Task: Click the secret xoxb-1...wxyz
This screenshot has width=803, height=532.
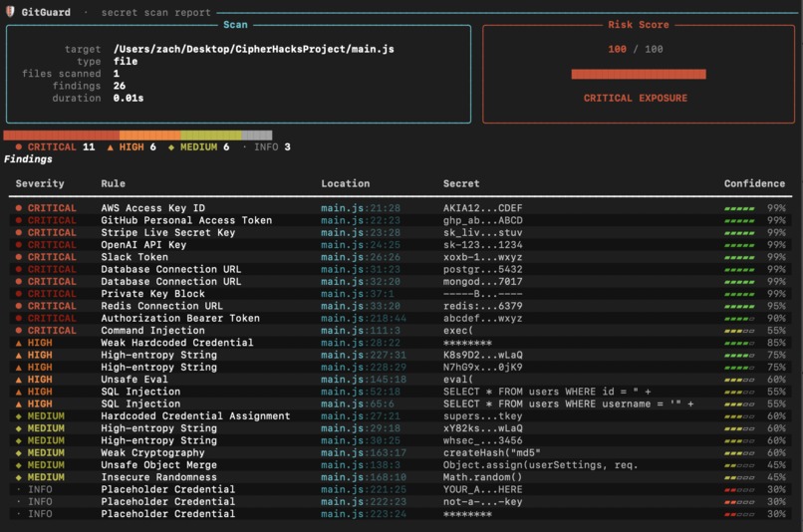Action: coord(483,257)
